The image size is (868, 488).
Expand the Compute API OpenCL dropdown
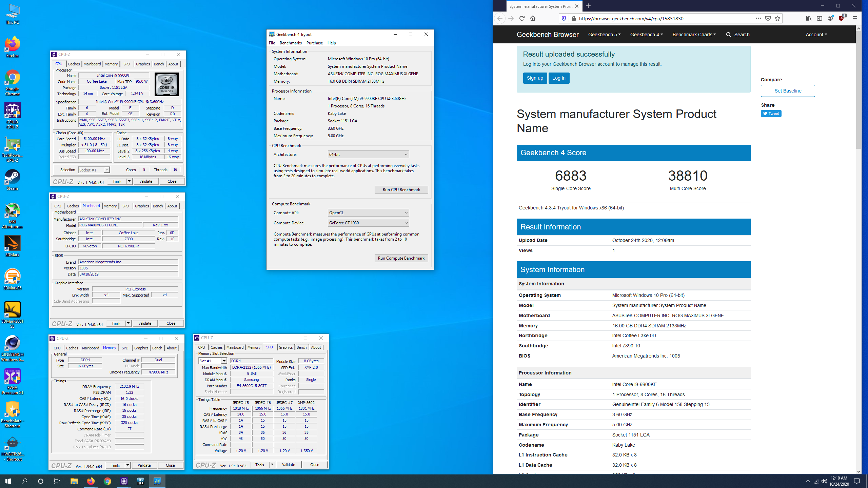[x=368, y=212]
